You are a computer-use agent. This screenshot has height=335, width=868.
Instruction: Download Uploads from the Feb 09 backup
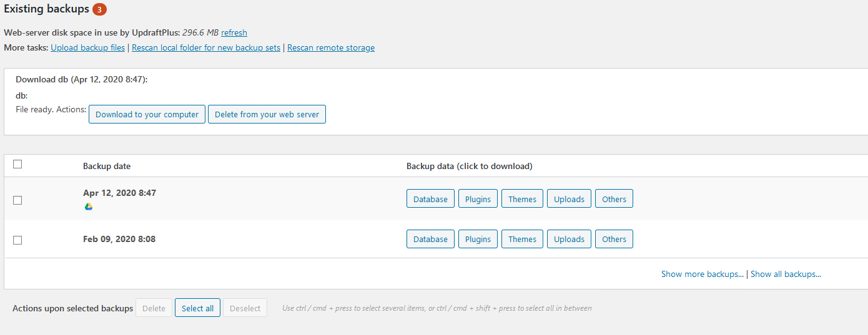pyautogui.click(x=569, y=239)
